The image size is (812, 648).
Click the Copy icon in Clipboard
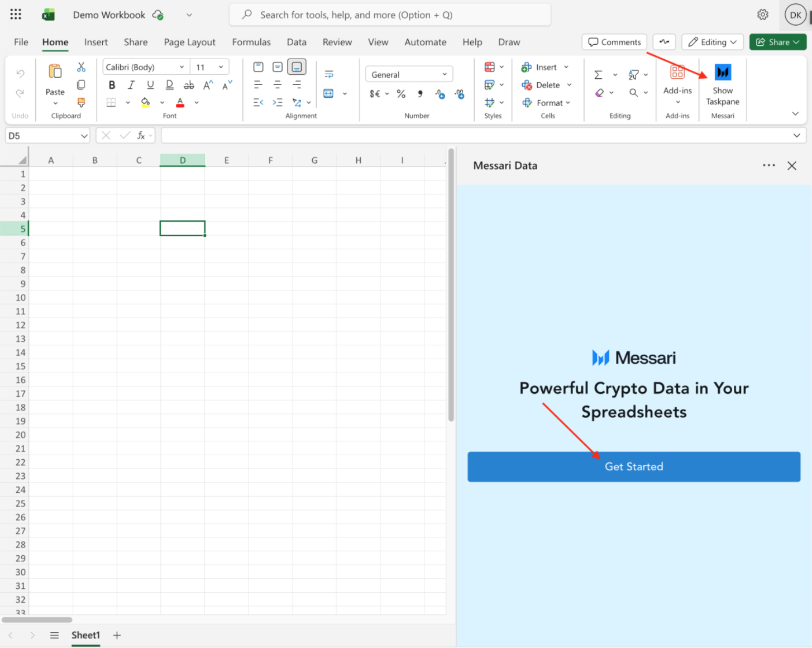(81, 85)
